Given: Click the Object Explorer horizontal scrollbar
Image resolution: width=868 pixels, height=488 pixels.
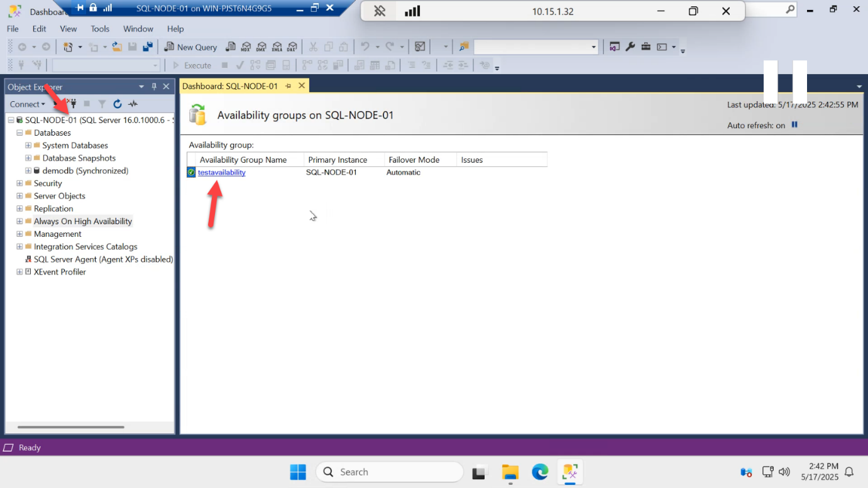Looking at the screenshot, I should coord(71,427).
